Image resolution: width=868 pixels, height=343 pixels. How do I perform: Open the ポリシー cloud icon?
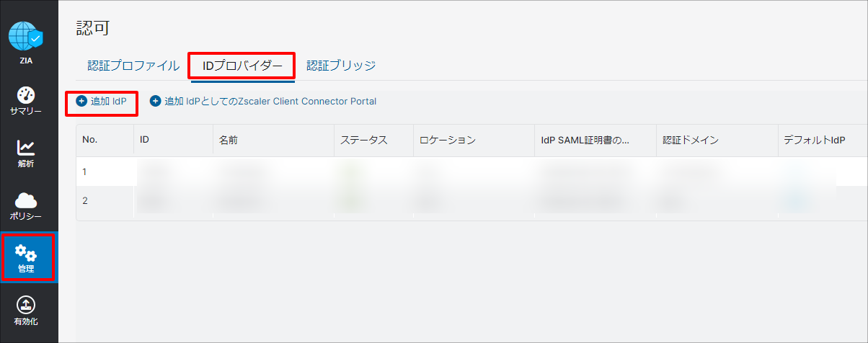coord(26,201)
